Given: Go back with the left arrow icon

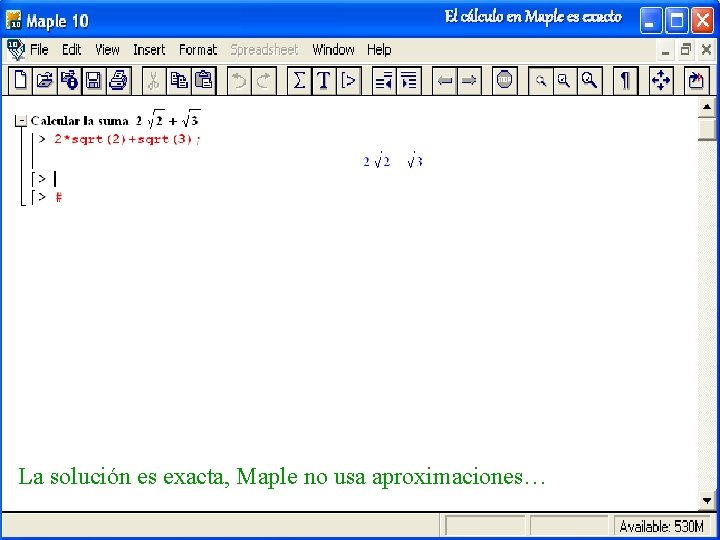Looking at the screenshot, I should 444,81.
